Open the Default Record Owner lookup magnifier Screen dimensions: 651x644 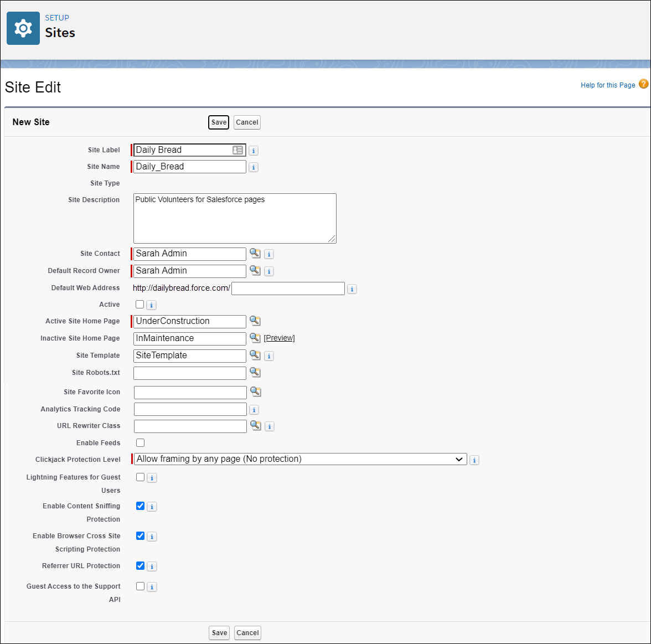tap(255, 270)
